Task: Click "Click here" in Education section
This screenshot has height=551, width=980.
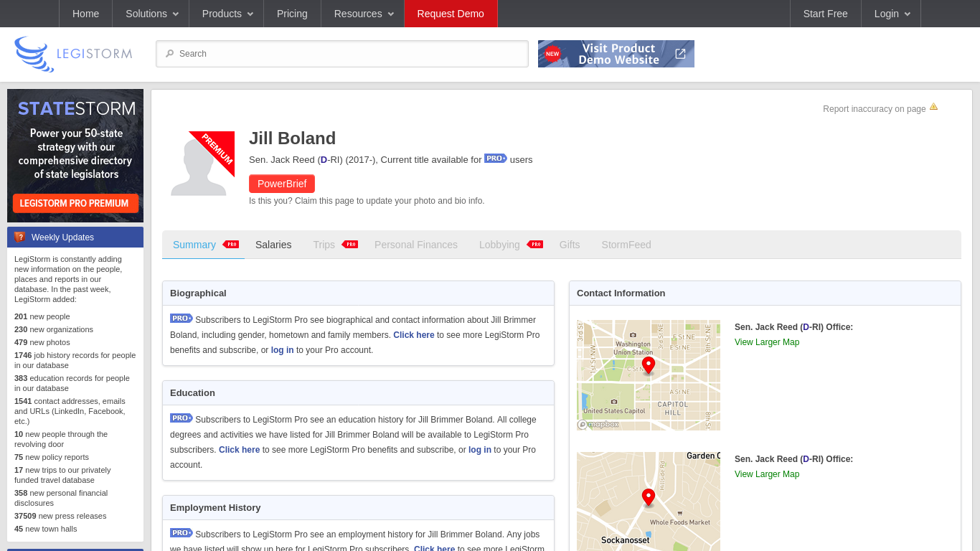Action: [x=240, y=450]
